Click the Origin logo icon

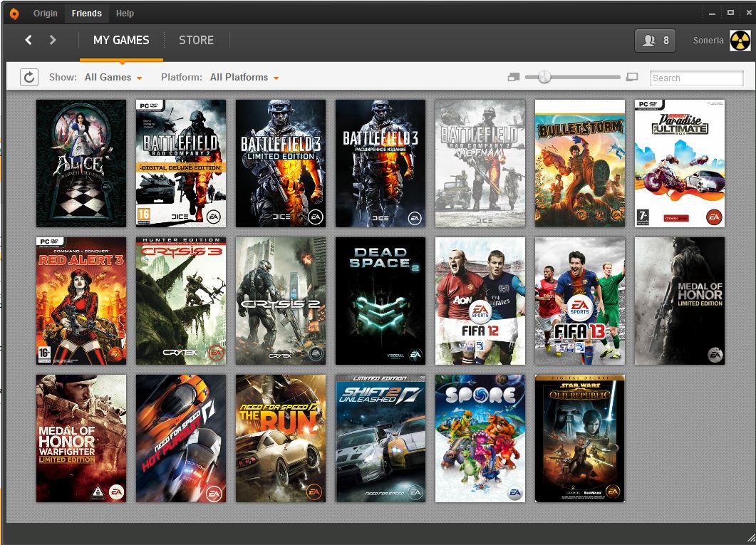pos(14,14)
